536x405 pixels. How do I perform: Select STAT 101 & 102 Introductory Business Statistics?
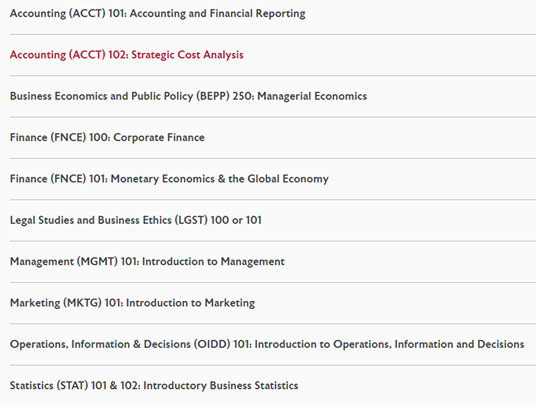(x=154, y=386)
